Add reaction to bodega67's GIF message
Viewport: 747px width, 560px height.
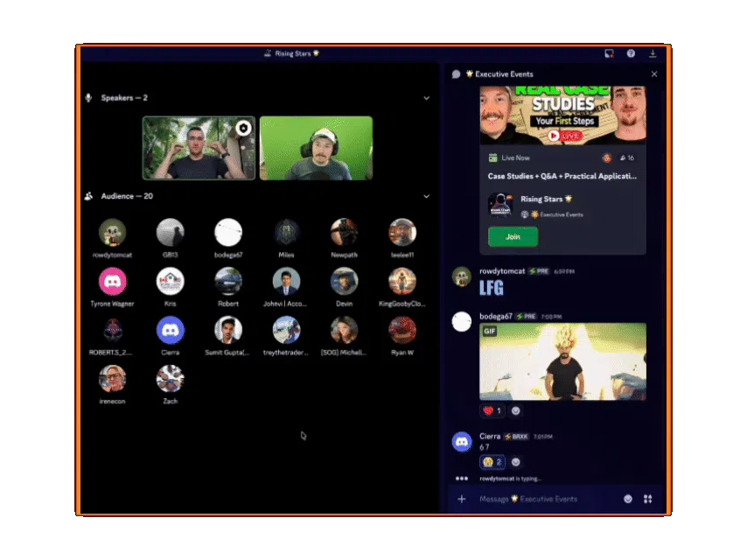515,411
